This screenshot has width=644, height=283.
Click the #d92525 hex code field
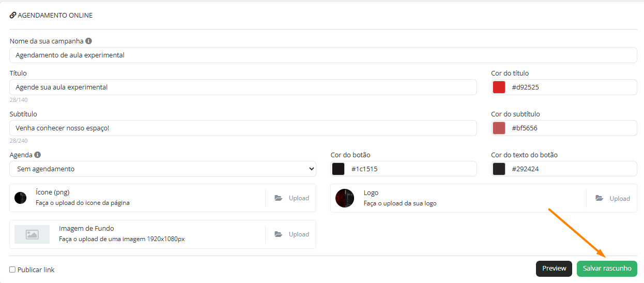[x=571, y=87]
